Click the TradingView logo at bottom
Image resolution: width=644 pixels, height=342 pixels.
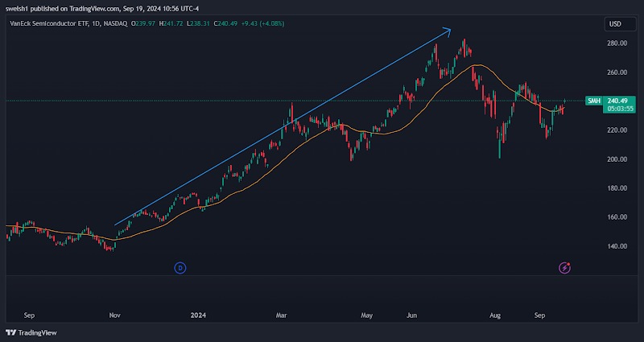[x=31, y=332]
